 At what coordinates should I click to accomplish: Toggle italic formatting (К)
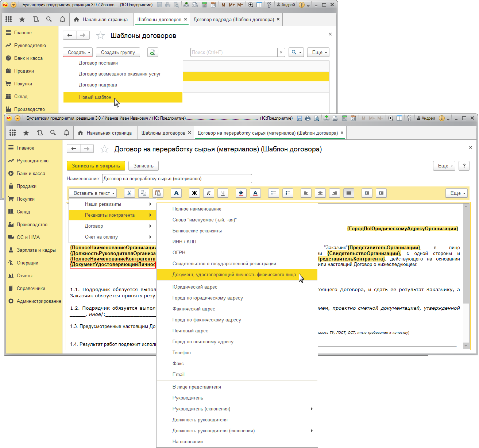coord(209,193)
